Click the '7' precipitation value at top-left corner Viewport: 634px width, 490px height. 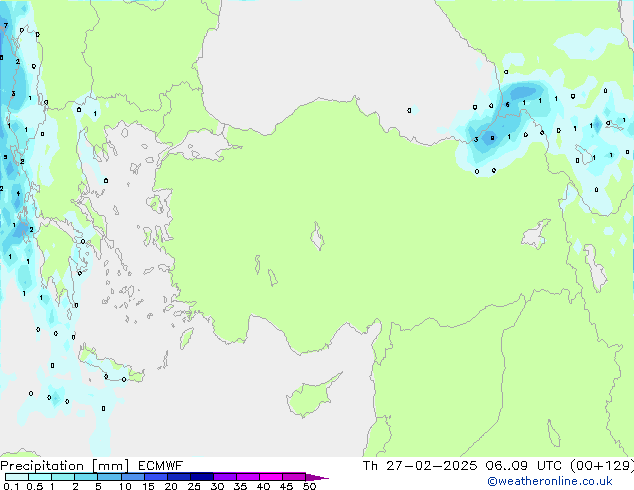pyautogui.click(x=5, y=26)
